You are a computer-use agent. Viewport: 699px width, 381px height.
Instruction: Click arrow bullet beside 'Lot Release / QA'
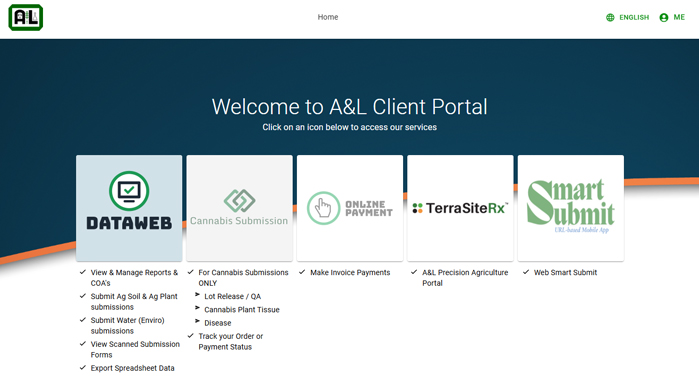(x=197, y=295)
